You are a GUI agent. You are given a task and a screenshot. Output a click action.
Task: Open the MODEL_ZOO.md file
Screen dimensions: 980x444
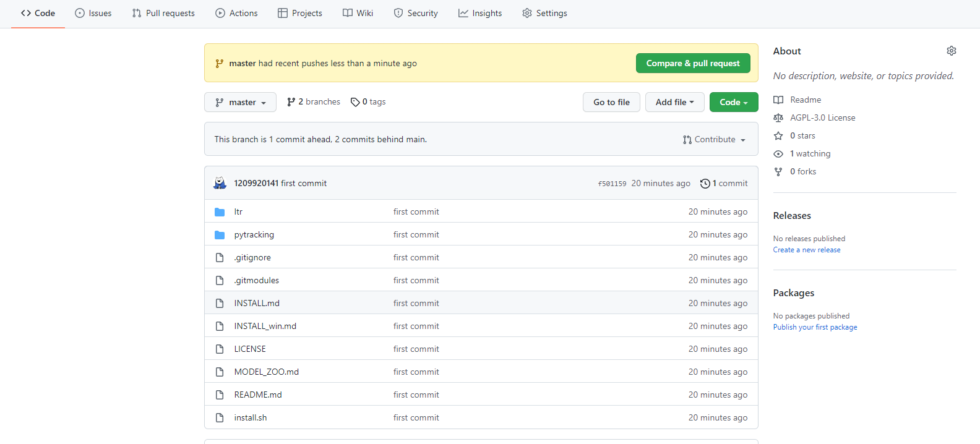click(267, 372)
